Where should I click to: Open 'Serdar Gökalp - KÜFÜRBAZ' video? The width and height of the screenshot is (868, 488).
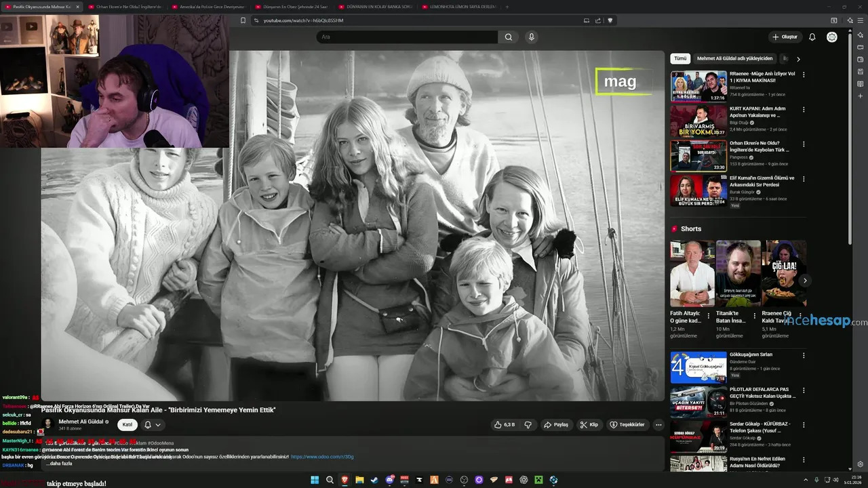pyautogui.click(x=698, y=437)
